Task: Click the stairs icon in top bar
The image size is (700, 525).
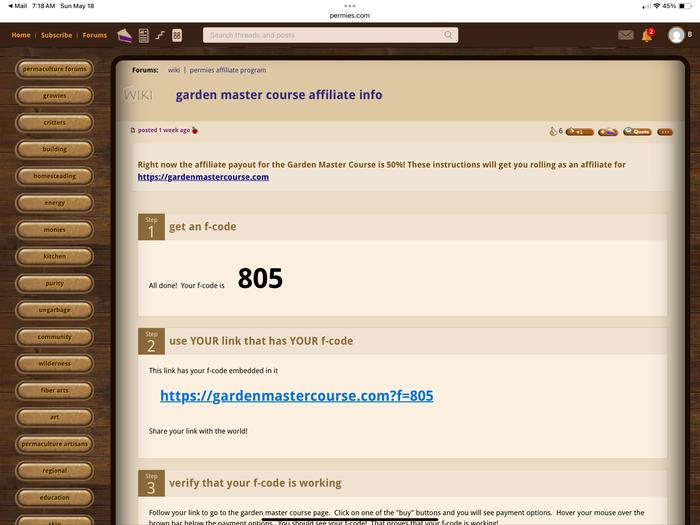Action: (x=160, y=35)
